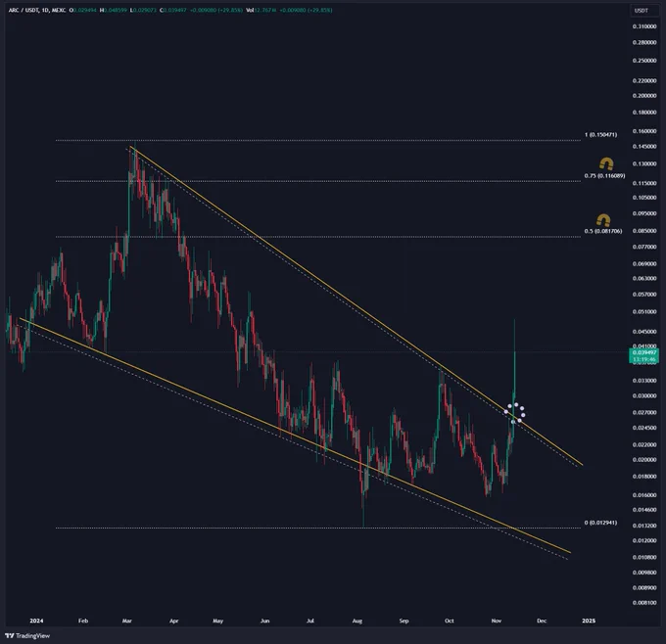
Task: Click the Jul label on time axis
Action: pyautogui.click(x=310, y=621)
